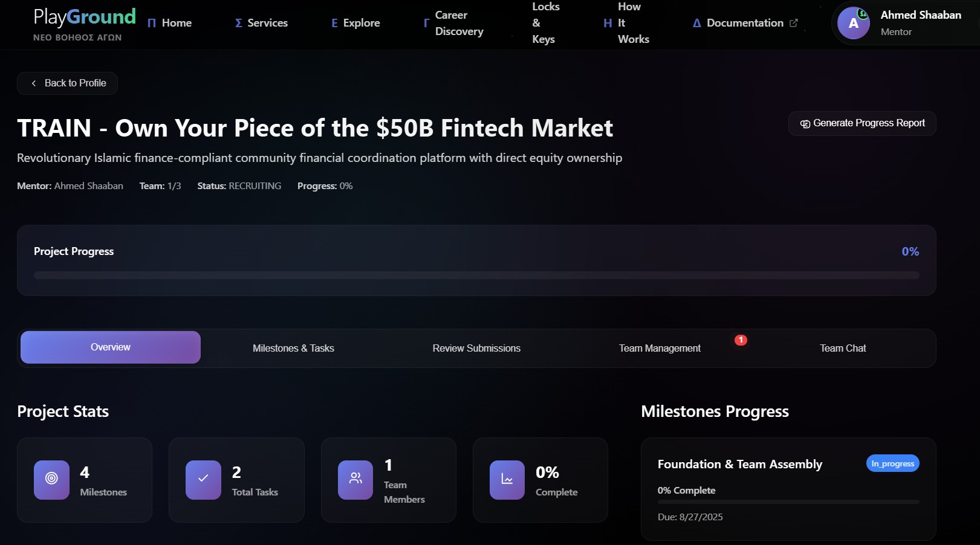
Task: Click the Explore navigation link
Action: coord(356,23)
